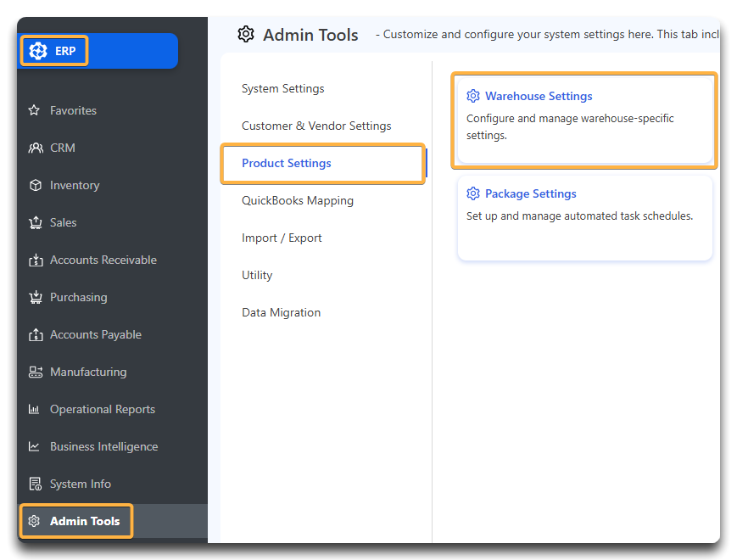Click the Business Intelligence line chart icon
737x560 pixels.
pyautogui.click(x=34, y=446)
